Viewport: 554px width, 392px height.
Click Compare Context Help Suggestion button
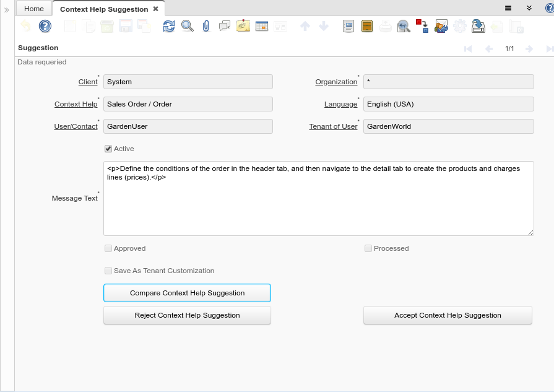coord(187,293)
